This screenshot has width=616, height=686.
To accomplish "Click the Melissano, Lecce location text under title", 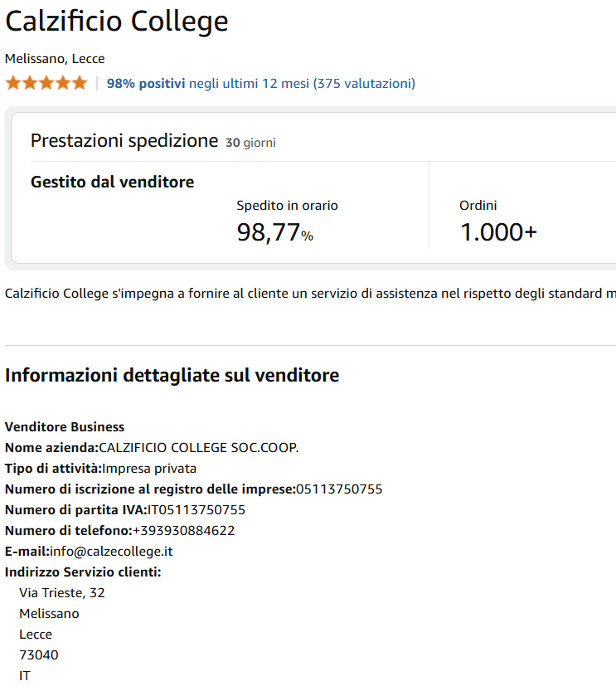I will (x=55, y=59).
